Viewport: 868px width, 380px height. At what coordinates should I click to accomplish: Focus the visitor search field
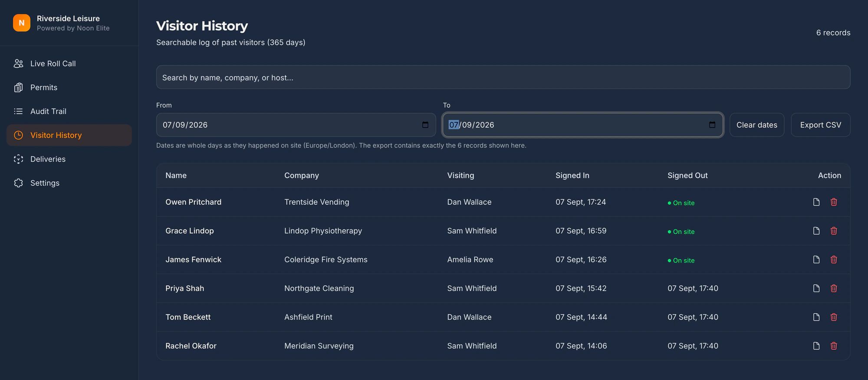[x=503, y=77]
